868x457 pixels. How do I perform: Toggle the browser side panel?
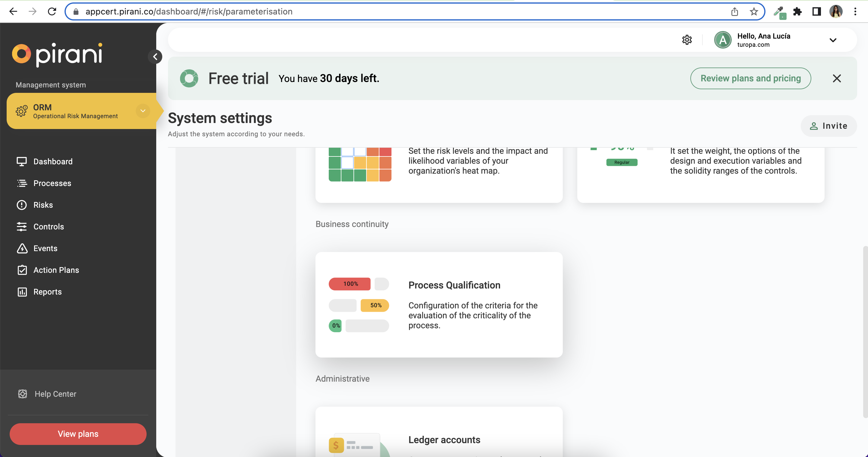pos(816,12)
